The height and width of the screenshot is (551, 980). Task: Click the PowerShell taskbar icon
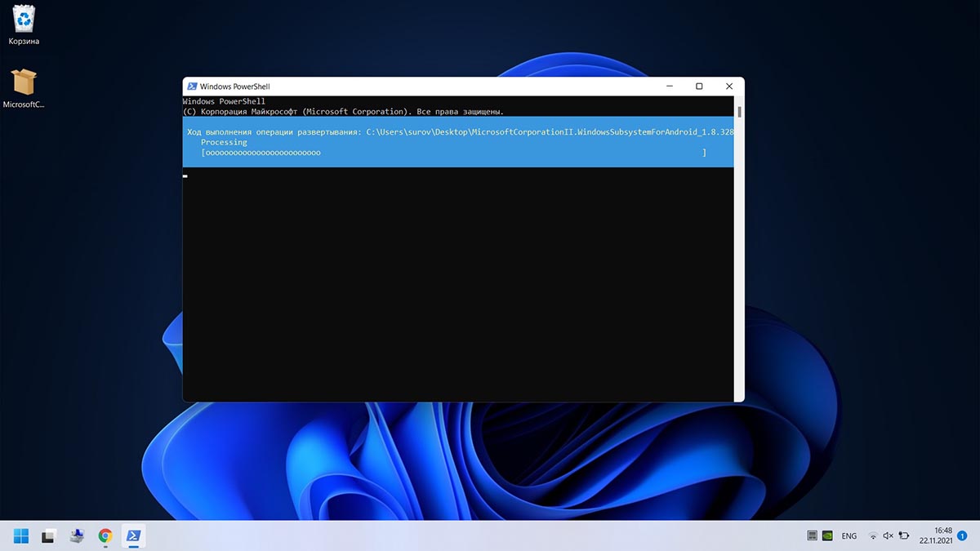click(133, 536)
